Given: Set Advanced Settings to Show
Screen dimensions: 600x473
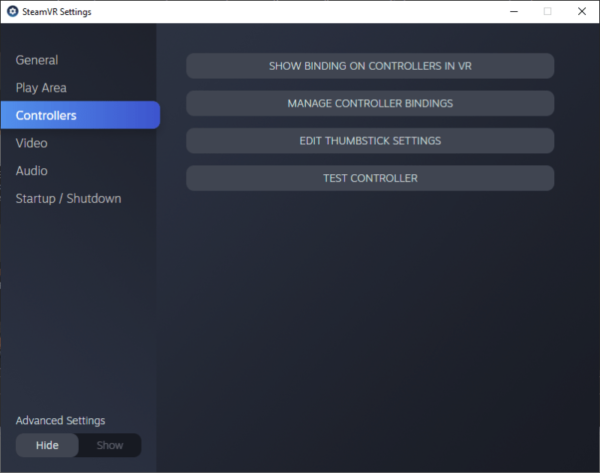Looking at the screenshot, I should point(110,445).
